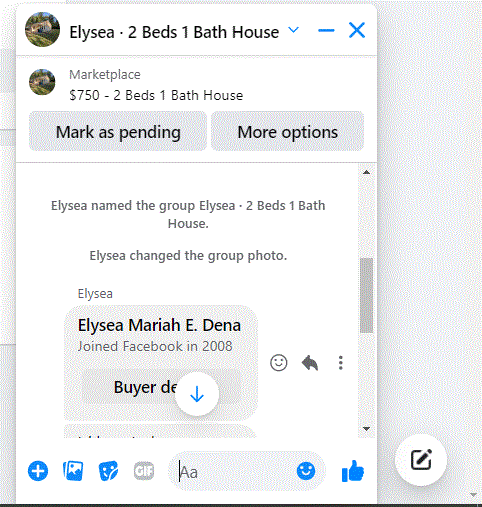Click the $750 - 2 Beds 1 Bath House listing text

[x=156, y=95]
